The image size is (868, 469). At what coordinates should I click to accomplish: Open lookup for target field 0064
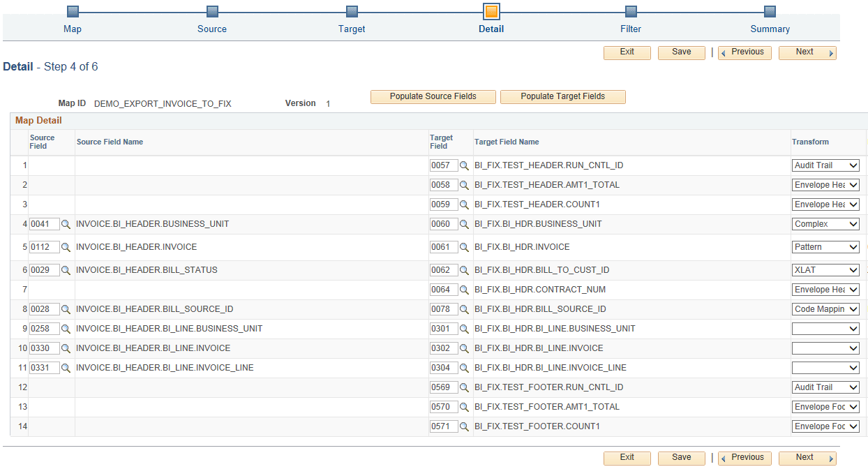click(464, 290)
